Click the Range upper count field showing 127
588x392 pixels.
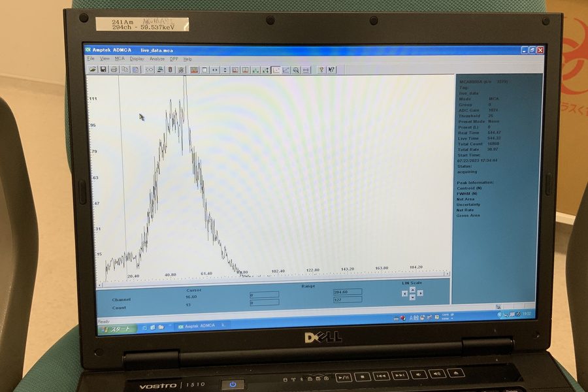(x=347, y=299)
